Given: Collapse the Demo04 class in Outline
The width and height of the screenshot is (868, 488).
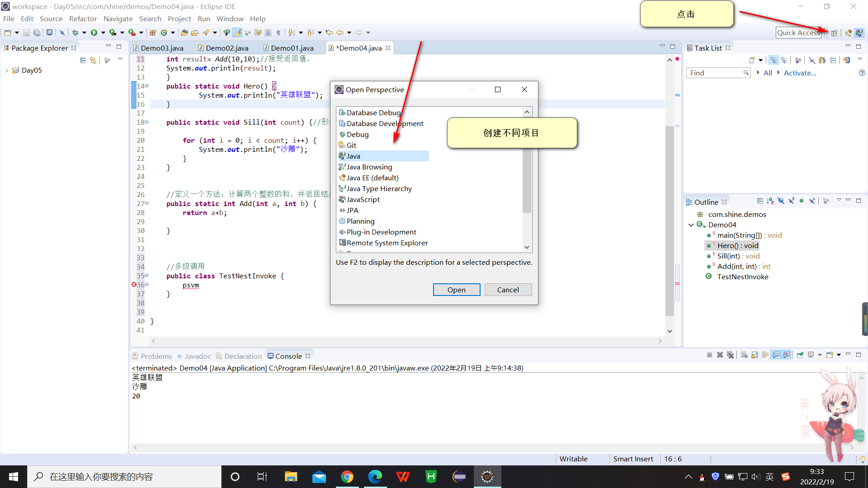Looking at the screenshot, I should [x=691, y=225].
